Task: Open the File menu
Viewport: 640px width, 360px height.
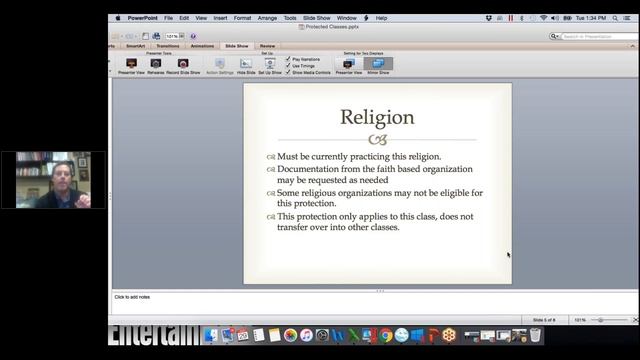Action: pos(168,18)
